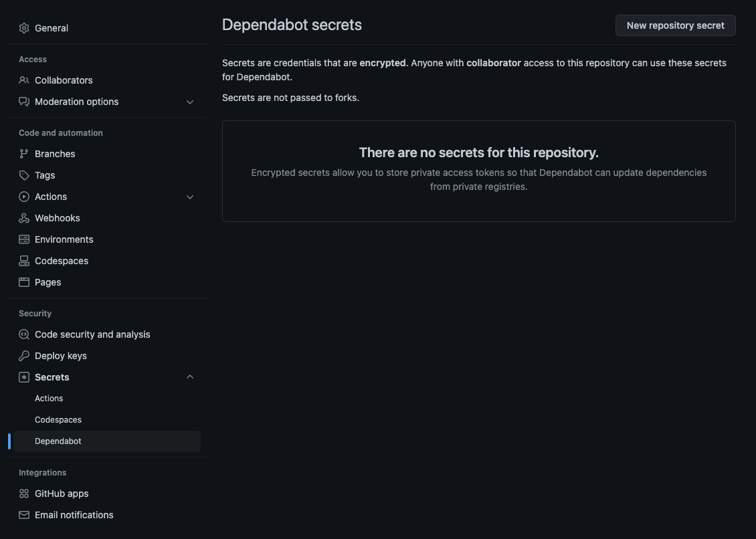Click New repository secret button

(676, 25)
